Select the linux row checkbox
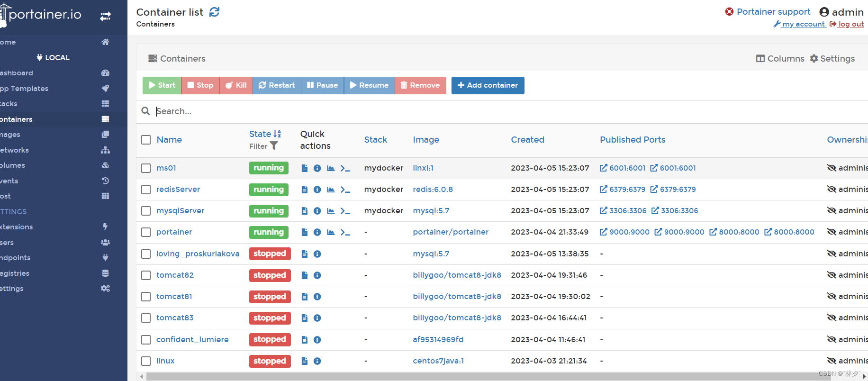 click(146, 361)
